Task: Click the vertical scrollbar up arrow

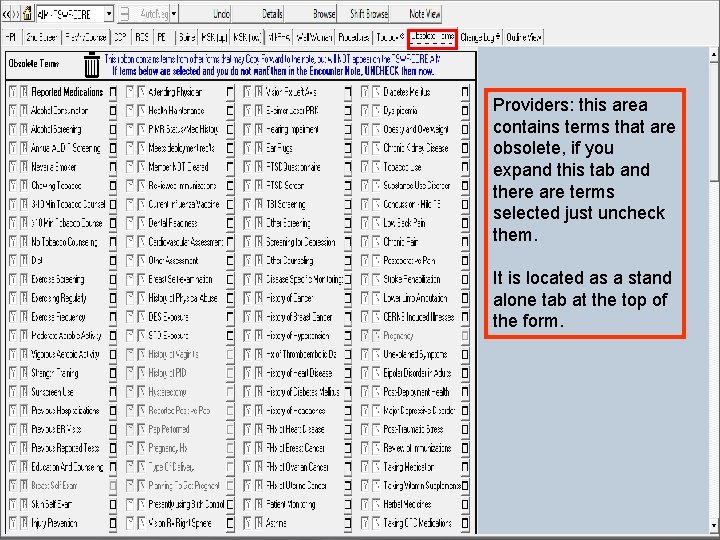Action: [x=714, y=55]
